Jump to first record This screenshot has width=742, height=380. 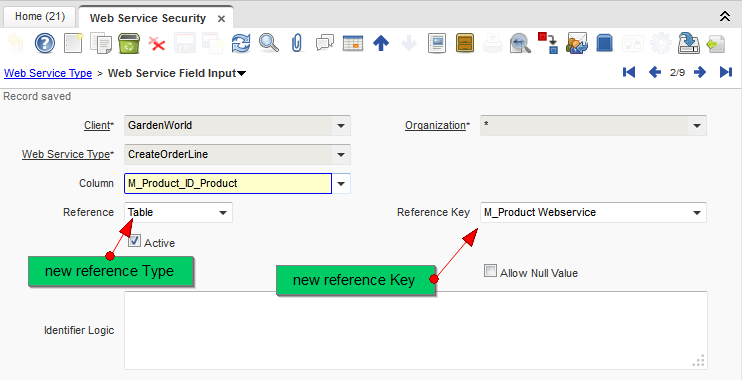629,72
